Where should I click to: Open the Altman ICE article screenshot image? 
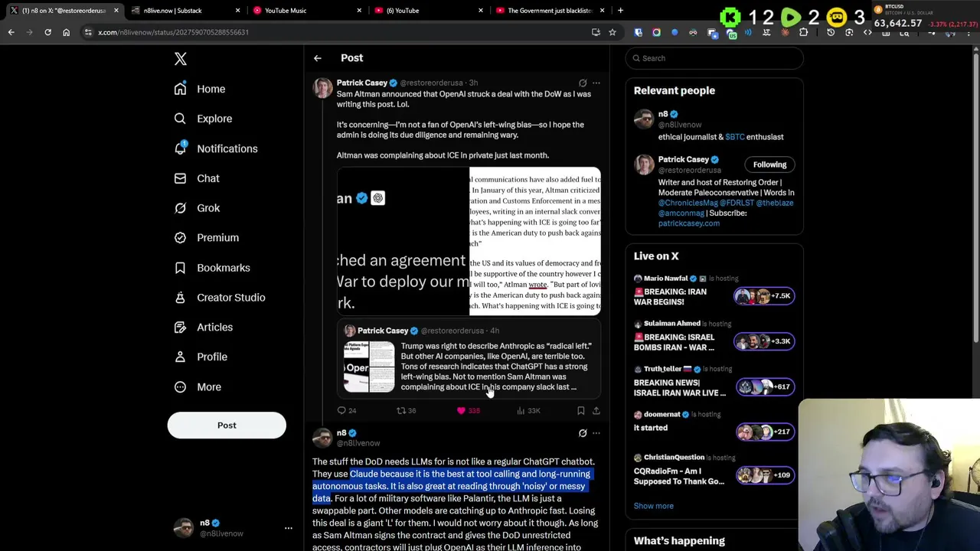pyautogui.click(x=535, y=242)
